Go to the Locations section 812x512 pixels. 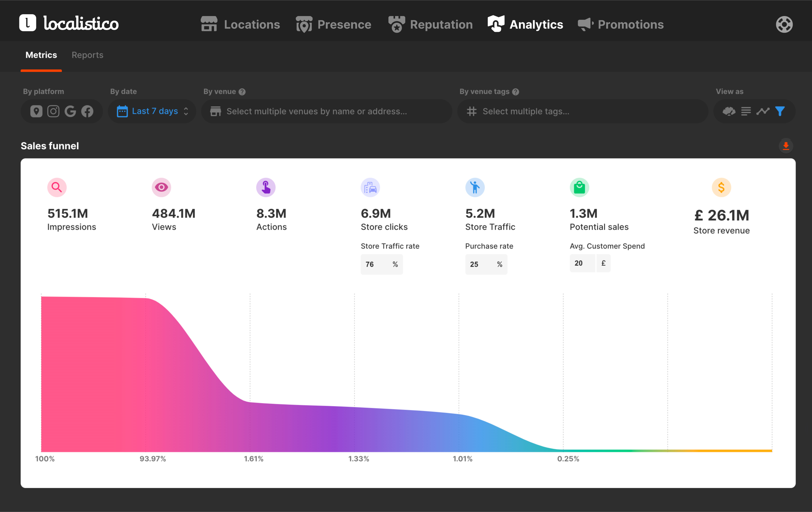pos(240,24)
